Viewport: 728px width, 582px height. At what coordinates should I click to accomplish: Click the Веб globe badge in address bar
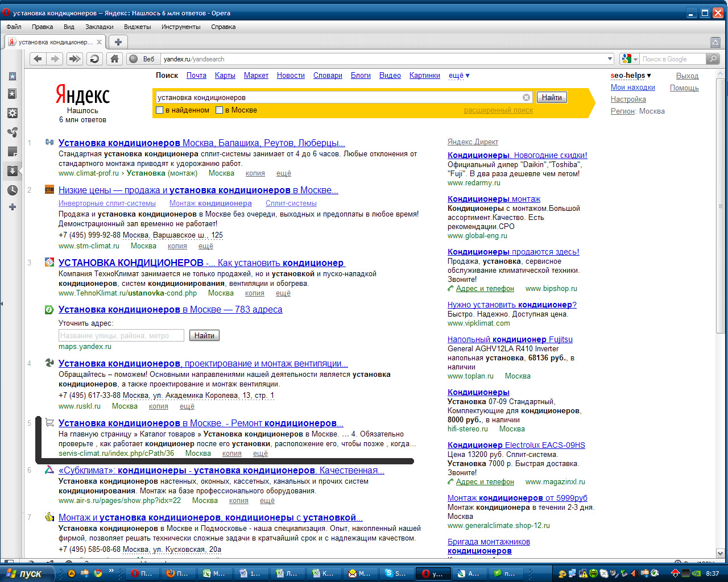tap(142, 59)
